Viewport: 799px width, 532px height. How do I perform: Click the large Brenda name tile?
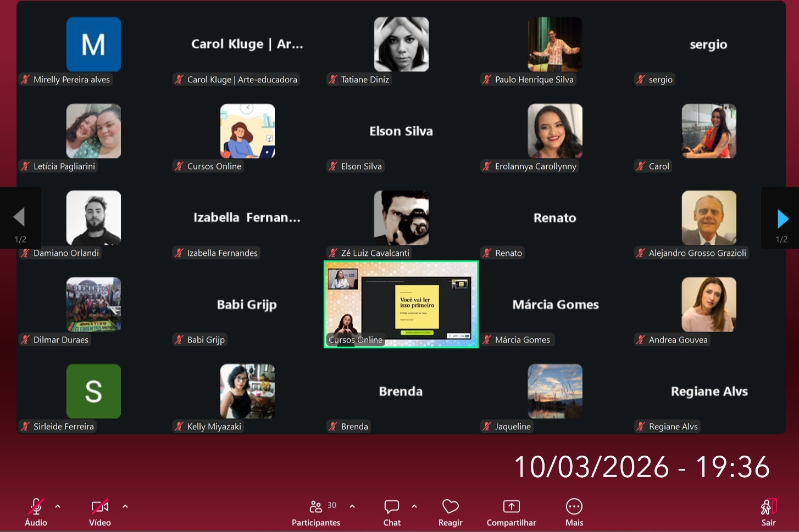click(401, 391)
